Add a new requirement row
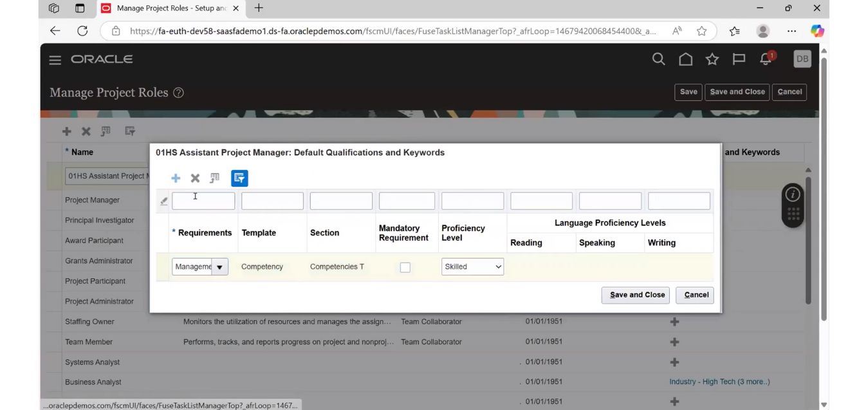The height and width of the screenshot is (410, 868). pyautogui.click(x=175, y=178)
